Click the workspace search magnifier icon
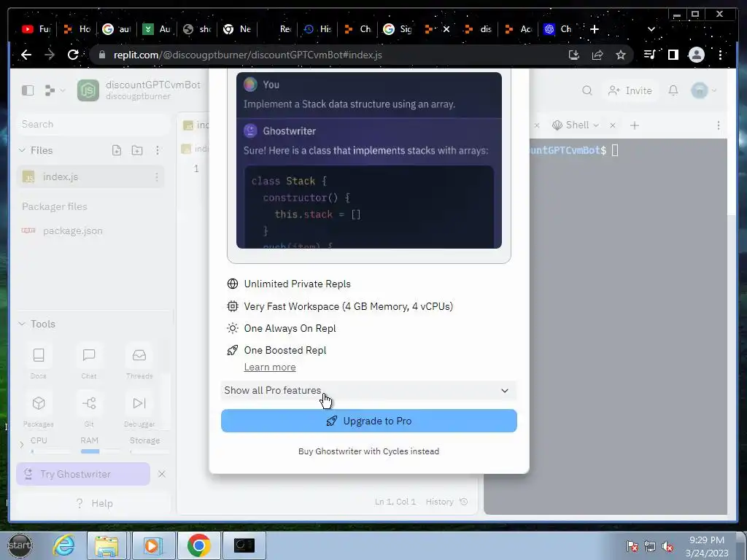The width and height of the screenshot is (747, 560). pyautogui.click(x=587, y=90)
